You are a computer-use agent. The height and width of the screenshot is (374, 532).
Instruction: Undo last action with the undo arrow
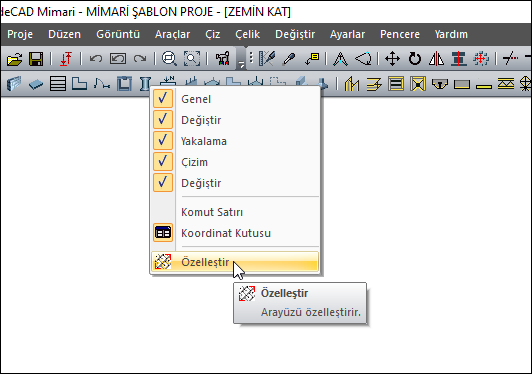[x=96, y=59]
